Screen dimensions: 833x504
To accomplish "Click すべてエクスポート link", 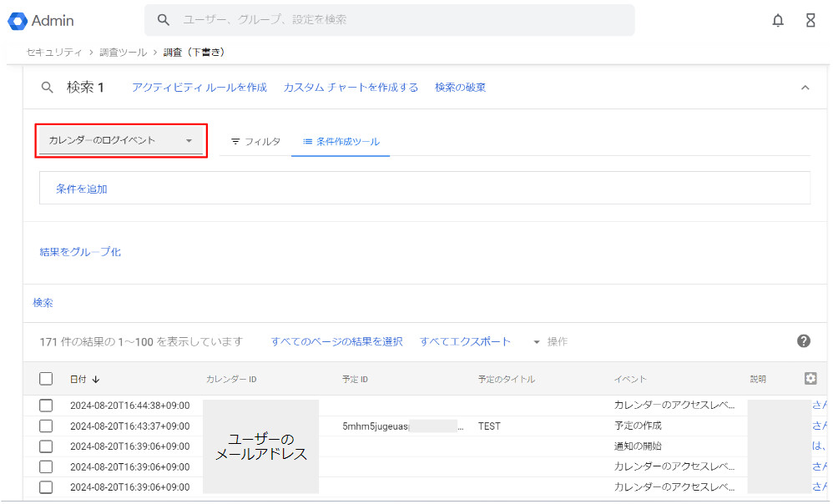I will (x=465, y=341).
